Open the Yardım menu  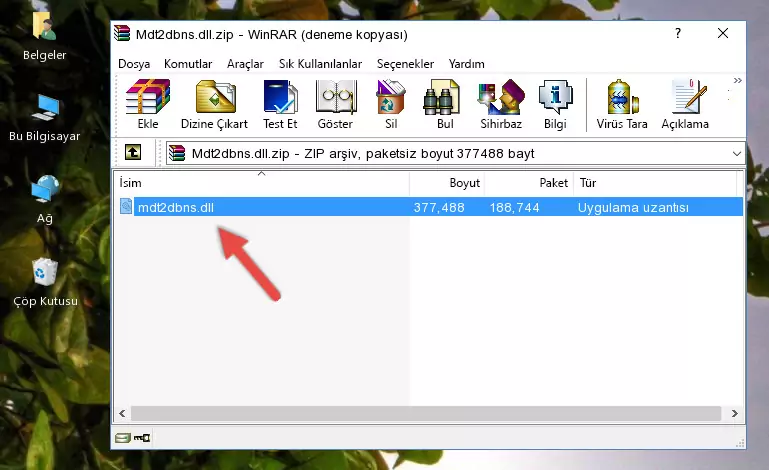click(x=466, y=64)
